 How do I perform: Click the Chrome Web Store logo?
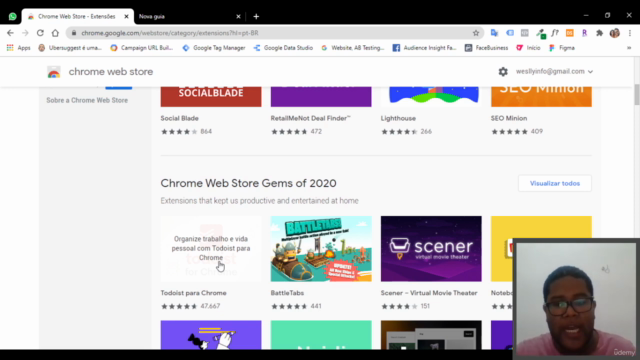(x=54, y=72)
